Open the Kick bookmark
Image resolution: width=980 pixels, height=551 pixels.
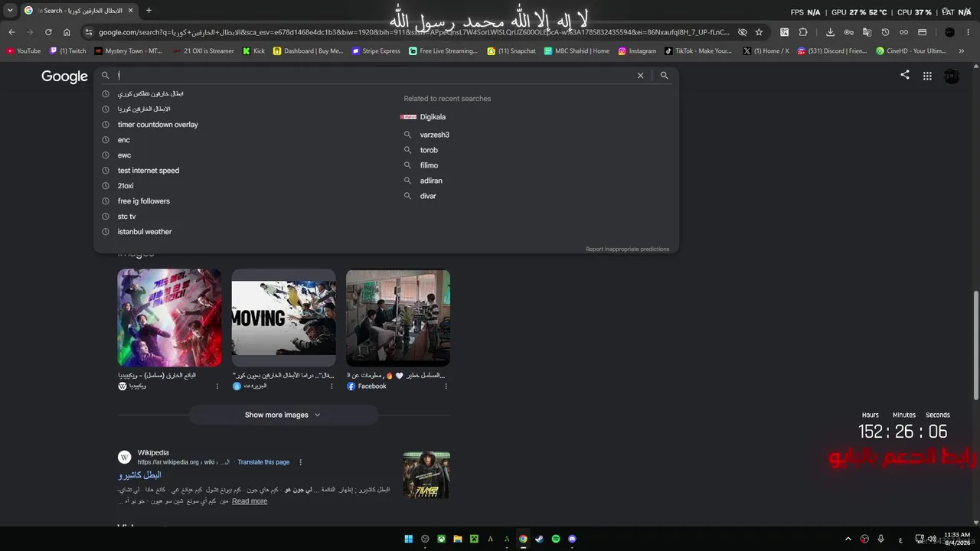[x=253, y=51]
